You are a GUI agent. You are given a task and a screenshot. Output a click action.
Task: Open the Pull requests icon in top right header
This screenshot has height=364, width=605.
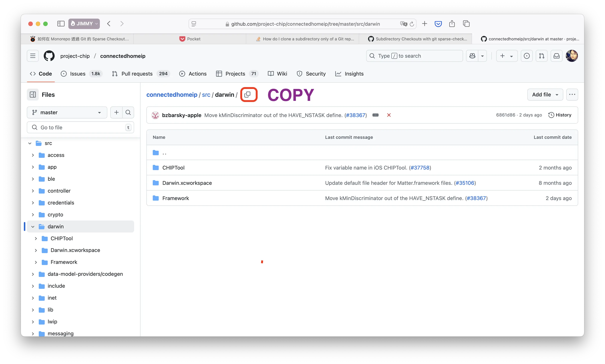(x=542, y=56)
